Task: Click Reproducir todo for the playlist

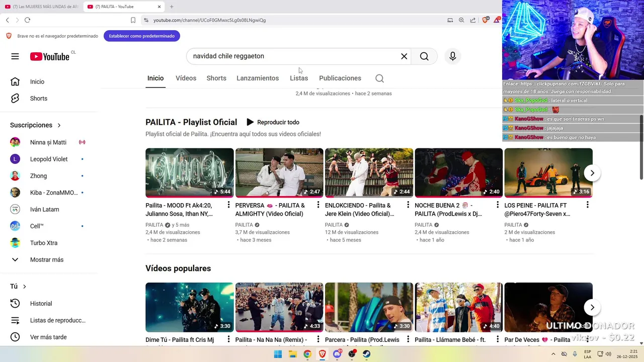Action: point(273,122)
